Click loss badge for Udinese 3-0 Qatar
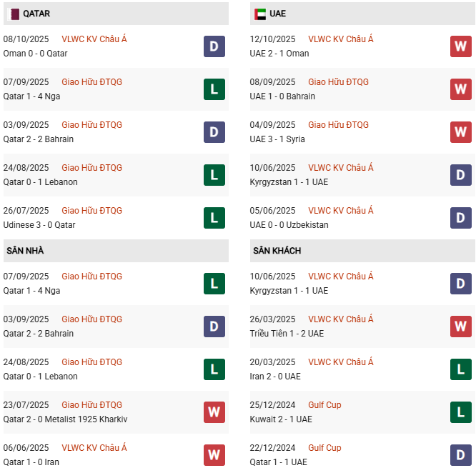476x473 pixels. [x=214, y=218]
